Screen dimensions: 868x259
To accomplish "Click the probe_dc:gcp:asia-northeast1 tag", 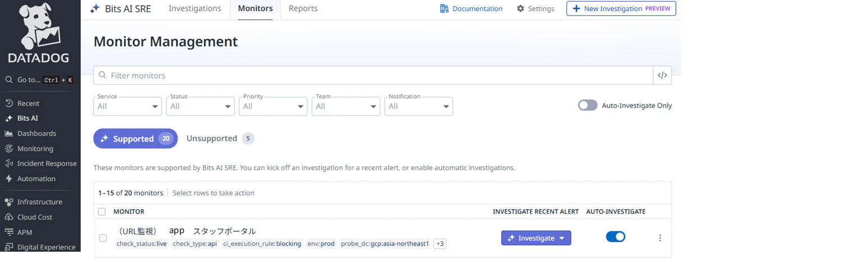I will pos(385,244).
